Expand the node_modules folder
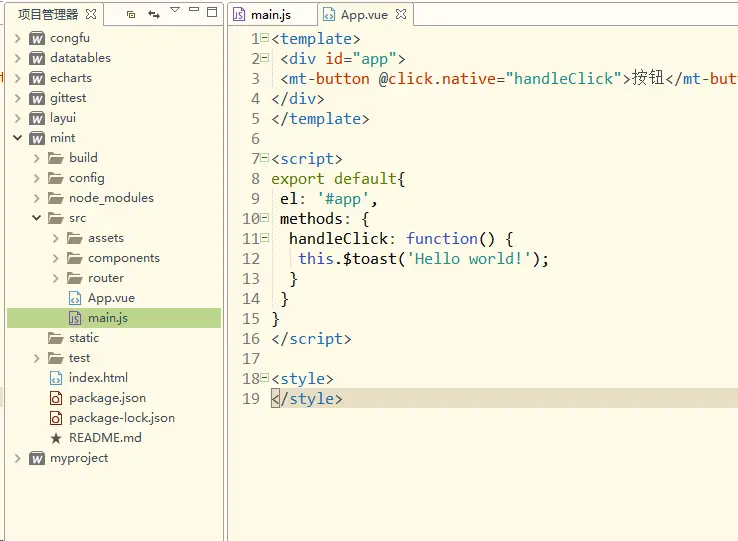The image size is (738, 541). pyautogui.click(x=37, y=198)
